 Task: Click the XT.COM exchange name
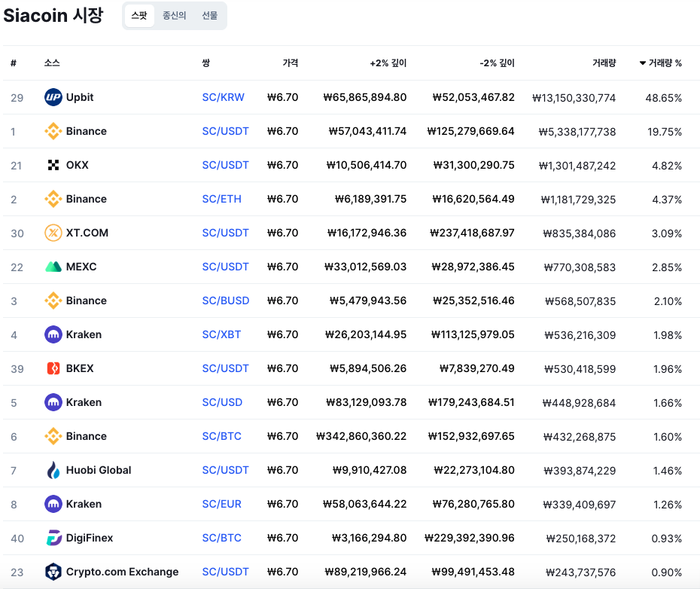(x=87, y=233)
